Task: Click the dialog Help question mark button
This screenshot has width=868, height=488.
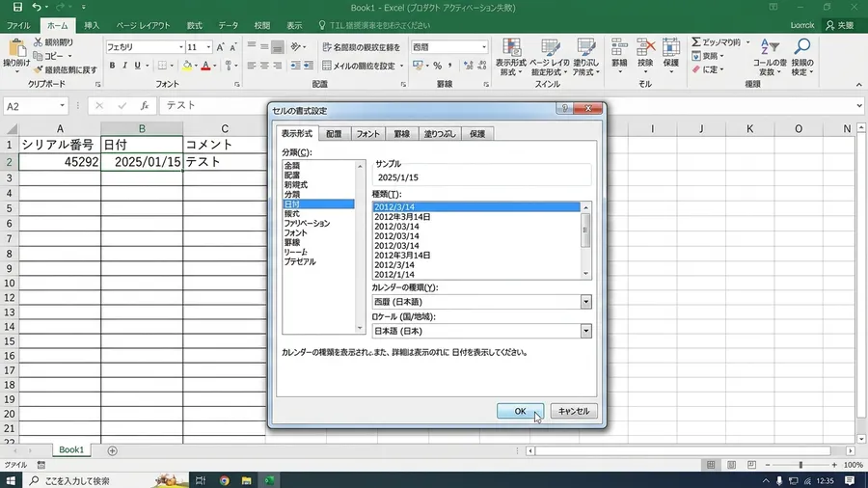Action: 564,108
